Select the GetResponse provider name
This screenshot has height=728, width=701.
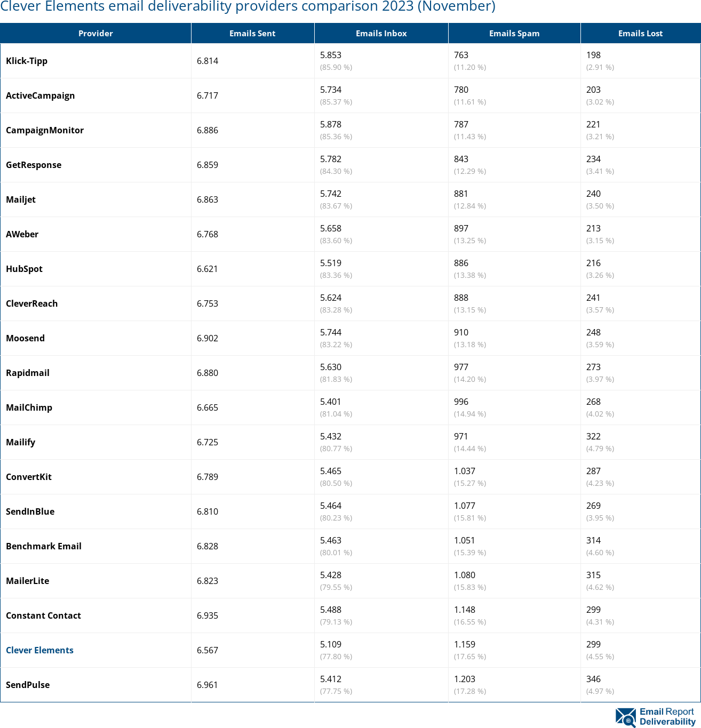point(34,165)
